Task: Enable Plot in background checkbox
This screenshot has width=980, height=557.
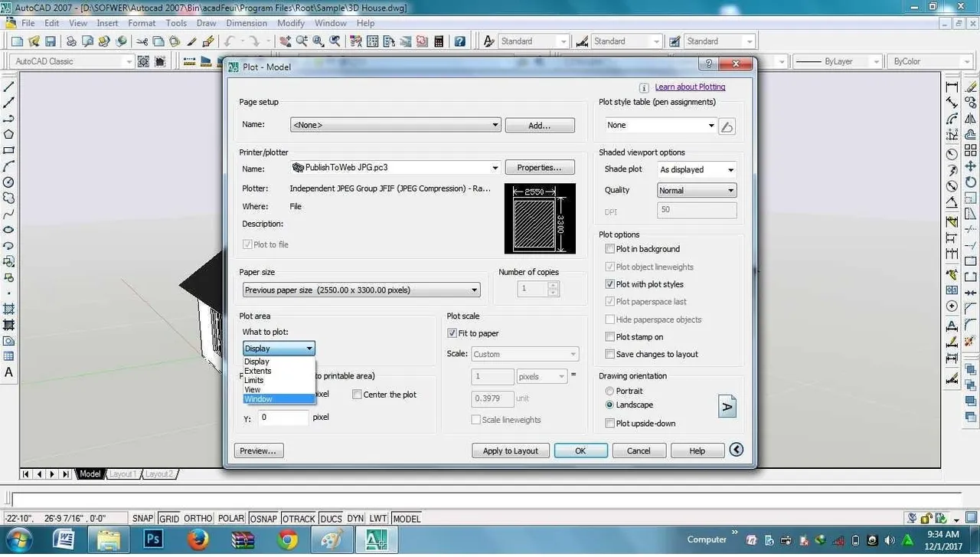Action: pos(609,249)
